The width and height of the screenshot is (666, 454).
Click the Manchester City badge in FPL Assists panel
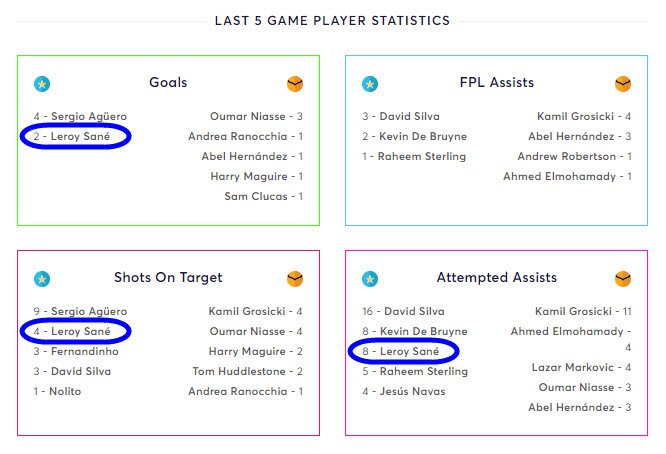(x=370, y=84)
